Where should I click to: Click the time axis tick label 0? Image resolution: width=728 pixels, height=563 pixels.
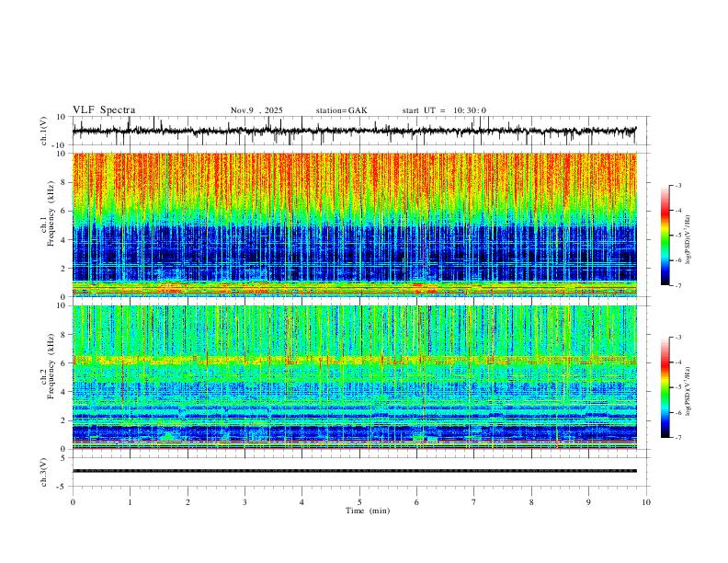73,502
